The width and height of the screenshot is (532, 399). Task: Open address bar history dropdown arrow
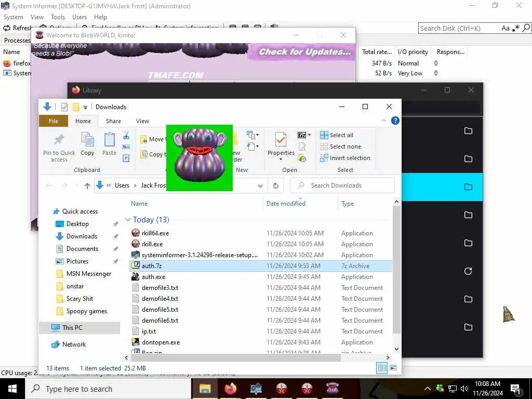pos(260,185)
